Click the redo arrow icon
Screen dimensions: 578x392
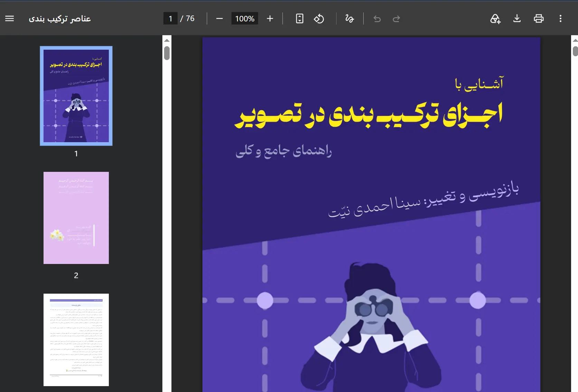[396, 19]
